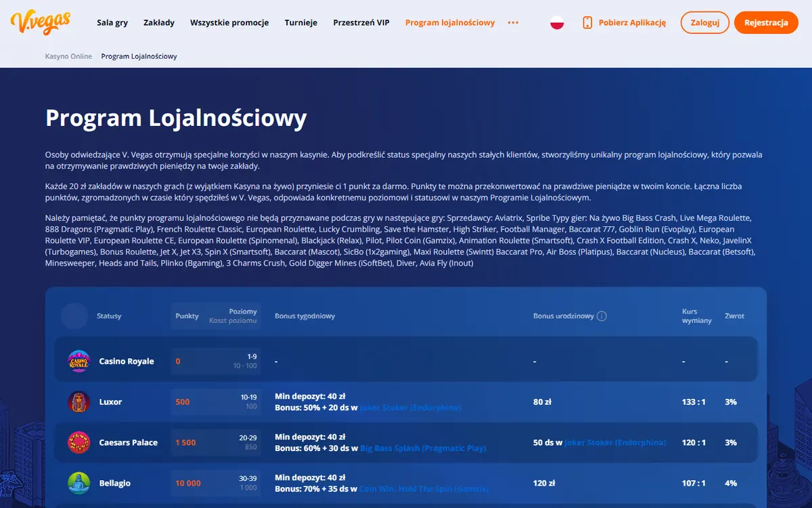Click the 10 000 points value
Screen dimensions: 812x508
coord(188,483)
